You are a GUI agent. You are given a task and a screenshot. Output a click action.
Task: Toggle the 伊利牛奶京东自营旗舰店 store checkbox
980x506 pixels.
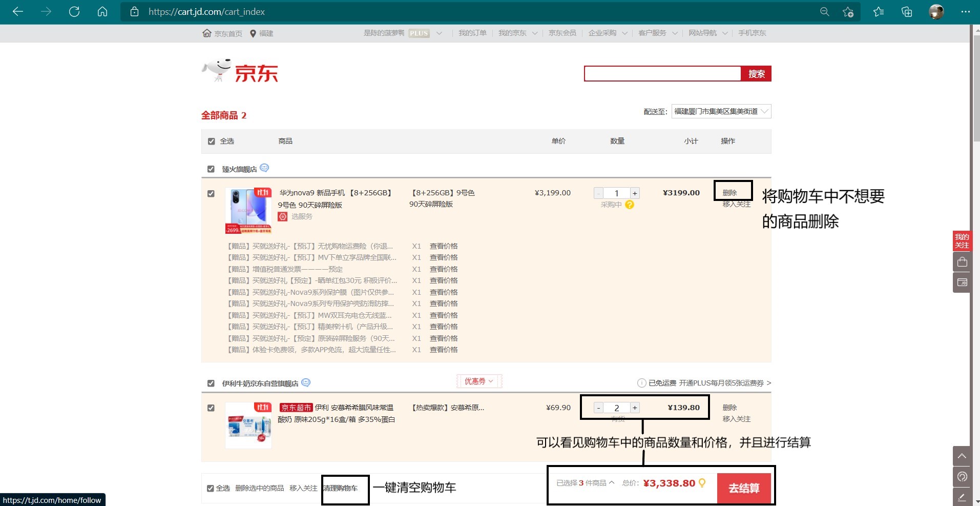click(211, 383)
